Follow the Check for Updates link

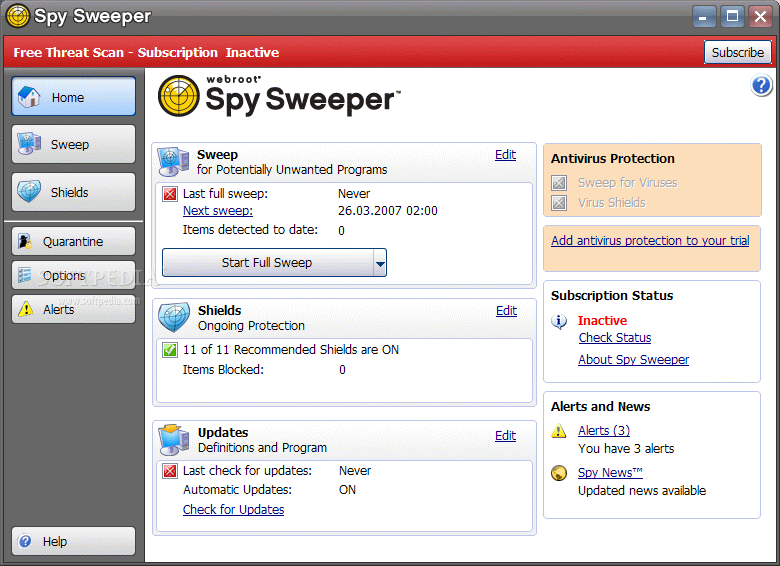[x=233, y=510]
